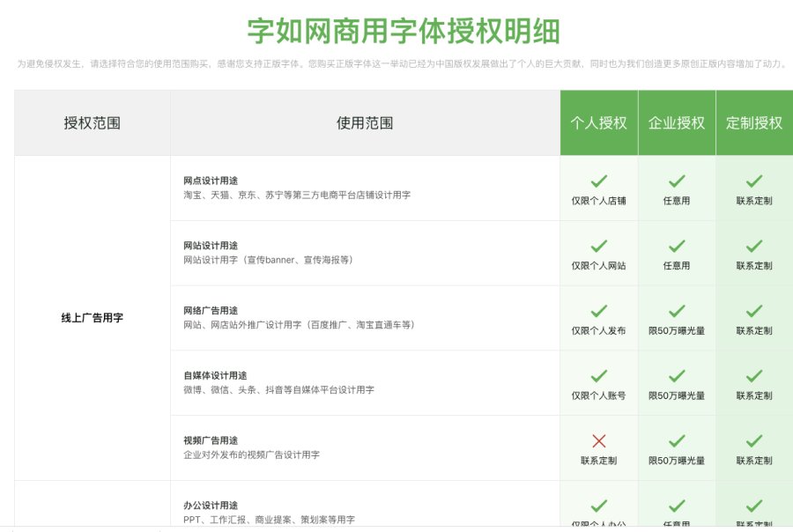Click 联系定制 in 定制授权 column, 网站设计用途 row
Image resolution: width=793 pixels, height=532 pixels.
click(x=754, y=266)
